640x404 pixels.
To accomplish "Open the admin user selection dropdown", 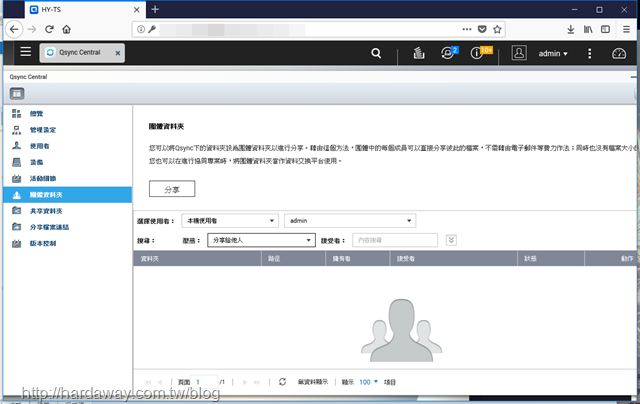I will click(x=350, y=220).
